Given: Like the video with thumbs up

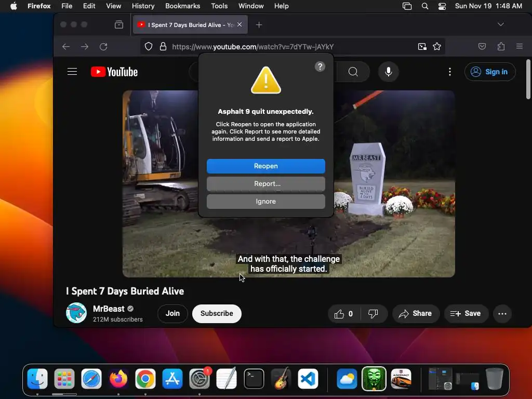Looking at the screenshot, I should (x=343, y=314).
